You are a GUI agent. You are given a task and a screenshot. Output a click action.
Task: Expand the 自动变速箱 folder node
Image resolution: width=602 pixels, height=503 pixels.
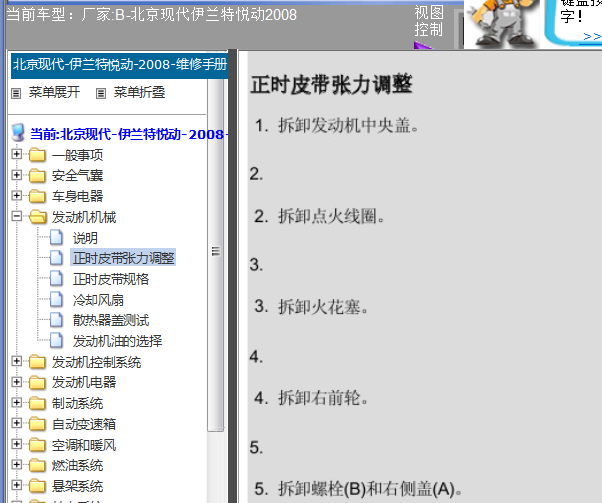[x=17, y=424]
